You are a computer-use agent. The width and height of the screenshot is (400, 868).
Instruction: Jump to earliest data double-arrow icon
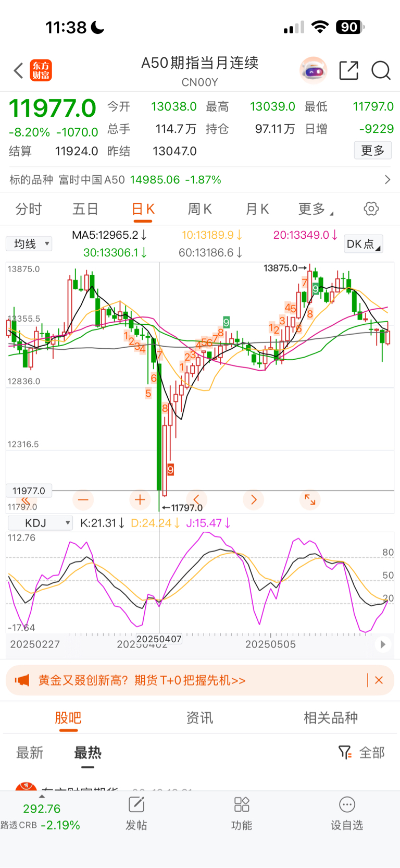[25, 500]
